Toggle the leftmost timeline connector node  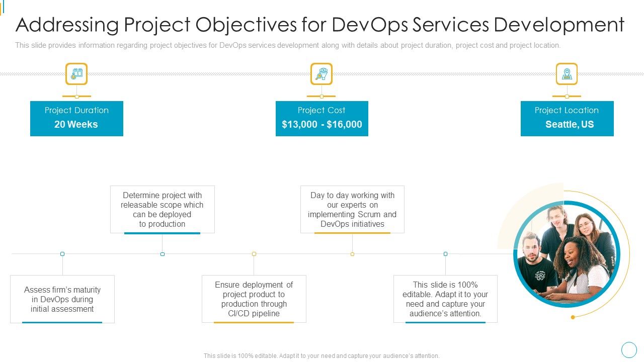point(62,254)
